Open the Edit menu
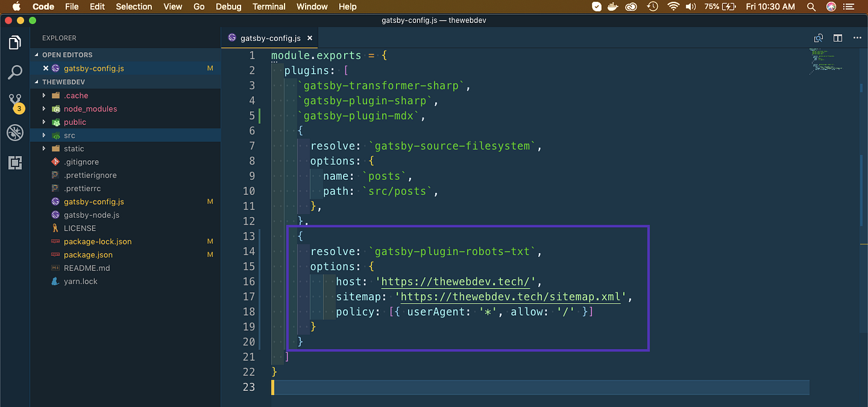The height and width of the screenshot is (407, 868). [97, 7]
